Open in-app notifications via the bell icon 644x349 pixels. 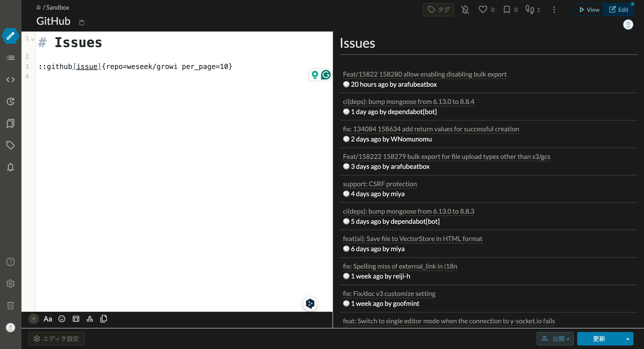pos(10,167)
